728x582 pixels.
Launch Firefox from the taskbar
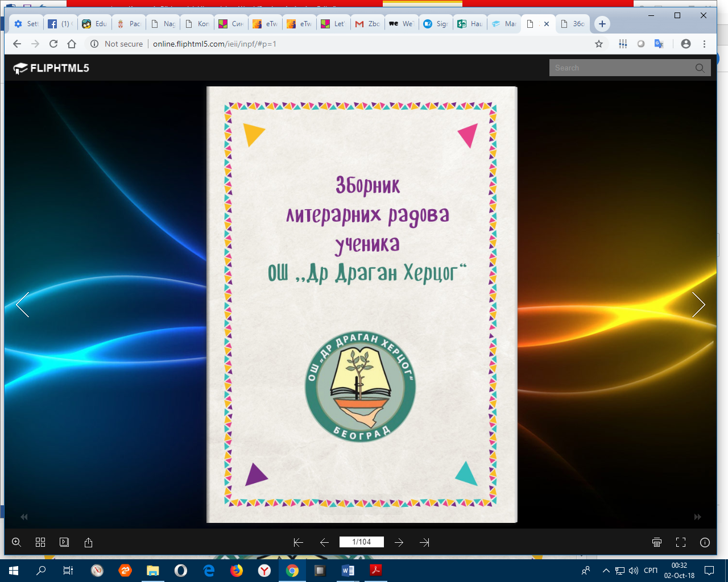pos(237,571)
